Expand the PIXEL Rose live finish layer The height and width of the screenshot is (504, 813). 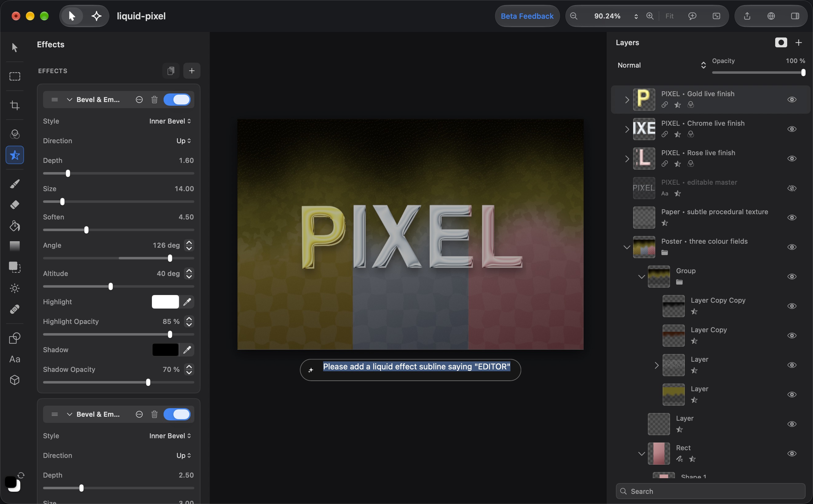coord(627,159)
